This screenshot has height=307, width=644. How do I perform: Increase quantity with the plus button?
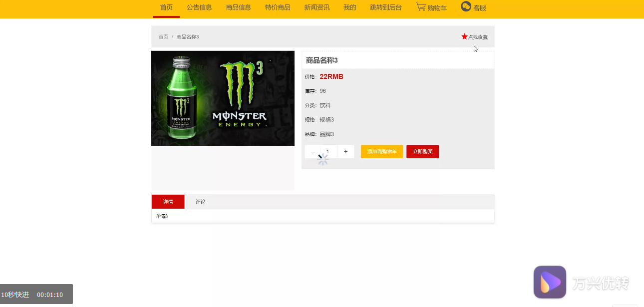[x=345, y=152]
